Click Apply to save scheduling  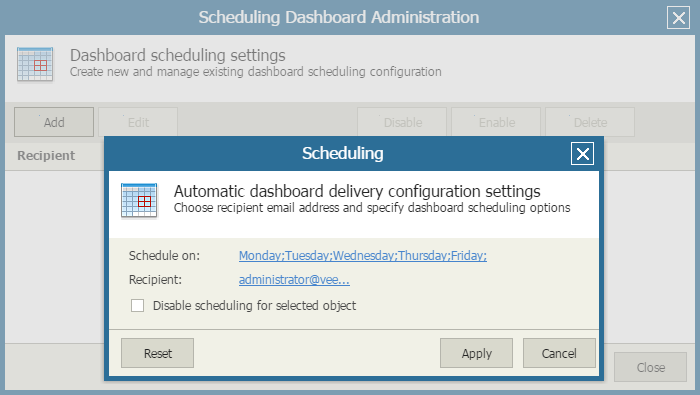coord(476,353)
